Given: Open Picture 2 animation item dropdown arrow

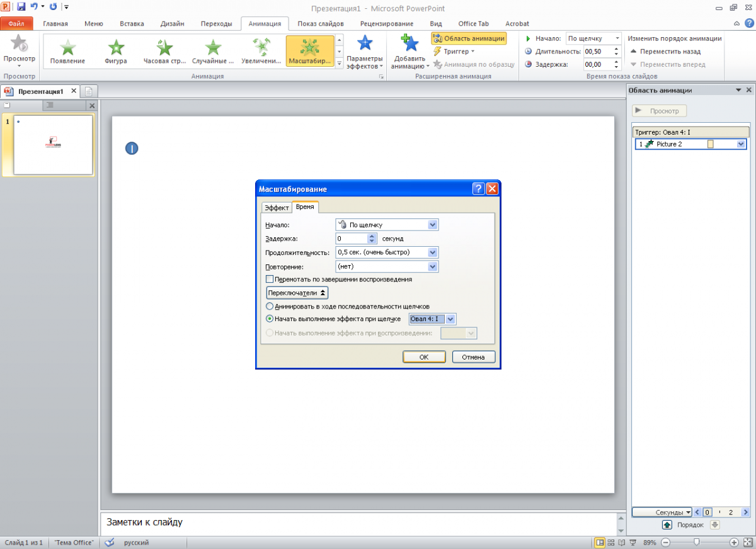Looking at the screenshot, I should click(x=741, y=144).
